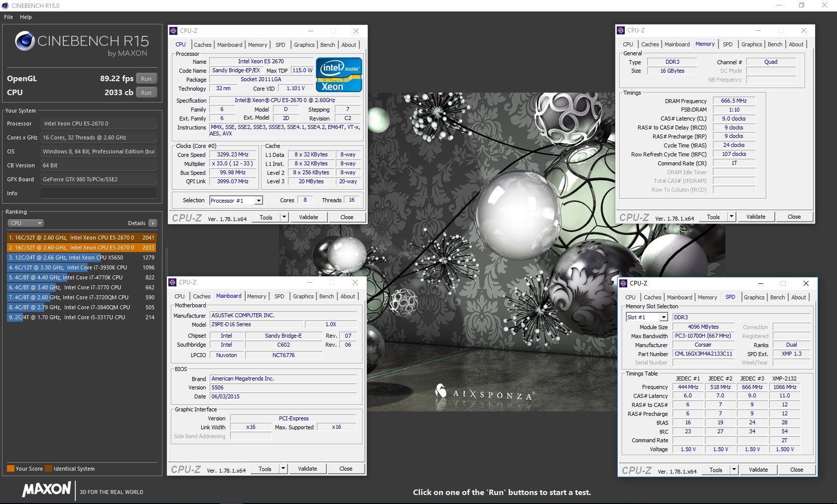Select Memory tab in SPD window

[x=707, y=297]
